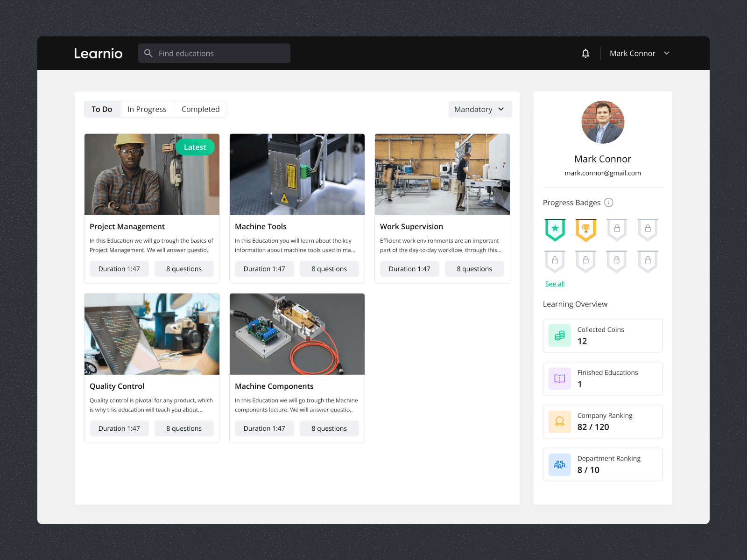Click the gold trophy progress badge
The image size is (747, 560).
586,230
